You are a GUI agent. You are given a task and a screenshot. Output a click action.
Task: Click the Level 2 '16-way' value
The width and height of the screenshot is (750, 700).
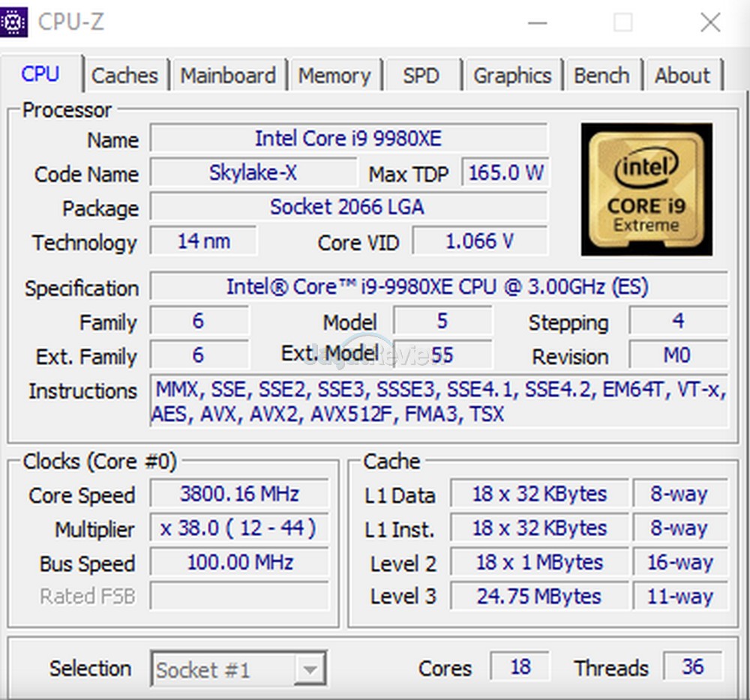tap(681, 562)
